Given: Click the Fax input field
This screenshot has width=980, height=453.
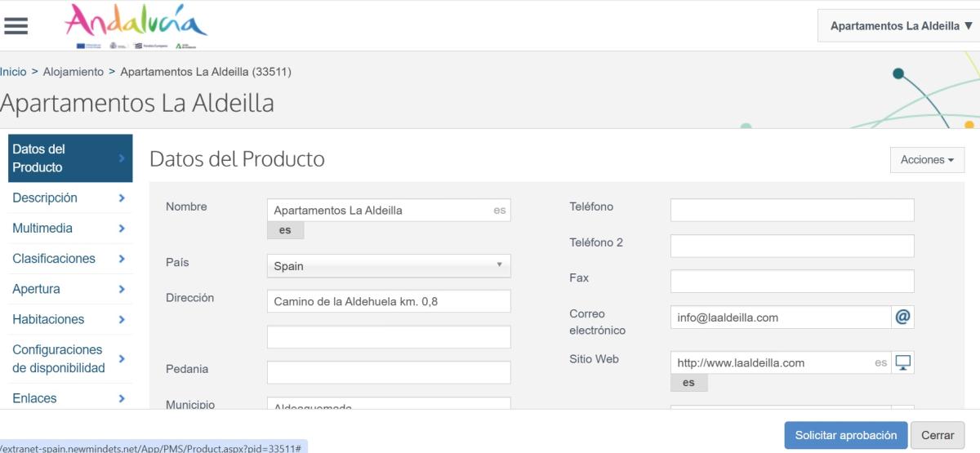Looking at the screenshot, I should (792, 282).
